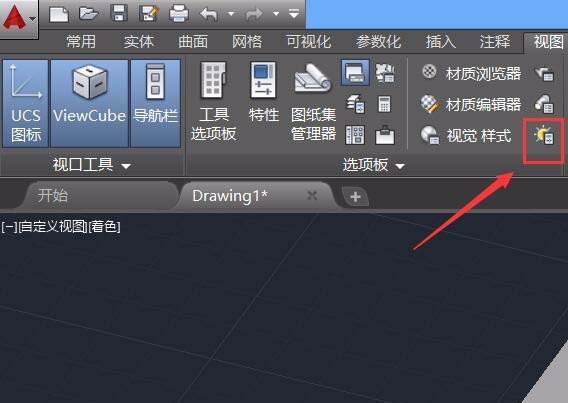Open the QuickCalc calculator icon

384,104
